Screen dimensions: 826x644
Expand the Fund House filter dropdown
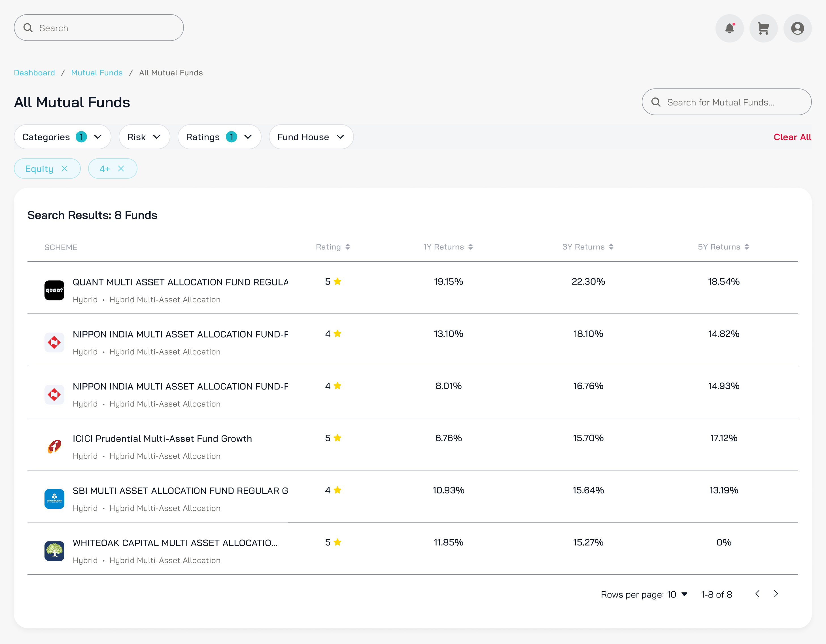[311, 137]
